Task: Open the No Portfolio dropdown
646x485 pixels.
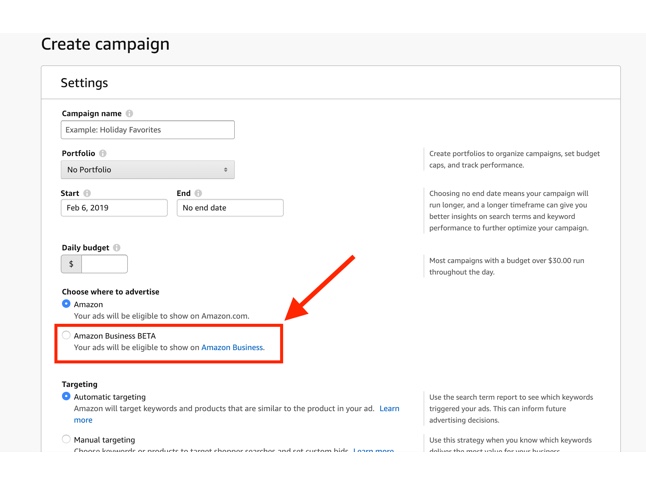Action: tap(147, 170)
